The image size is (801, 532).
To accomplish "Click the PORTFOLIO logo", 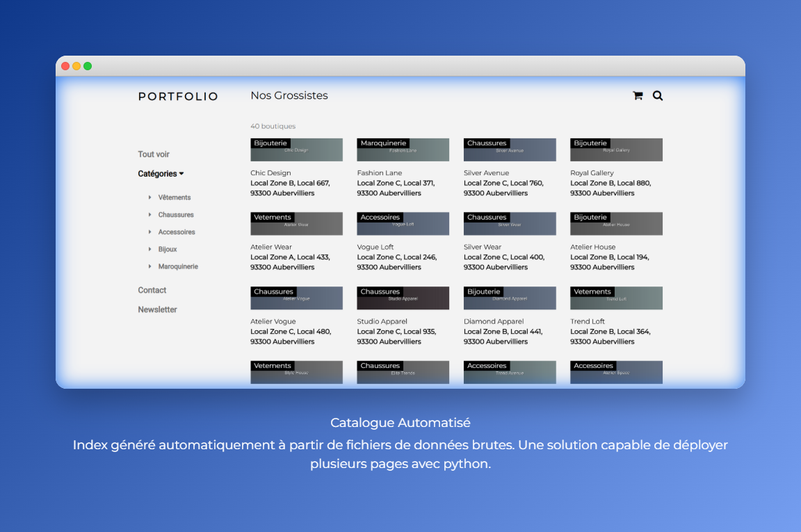I will click(178, 97).
